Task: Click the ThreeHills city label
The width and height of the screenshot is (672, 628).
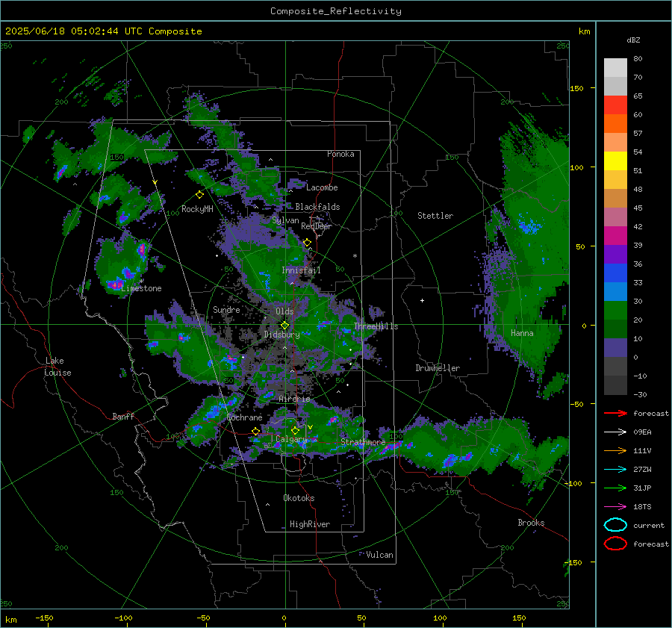Action: 376,326
